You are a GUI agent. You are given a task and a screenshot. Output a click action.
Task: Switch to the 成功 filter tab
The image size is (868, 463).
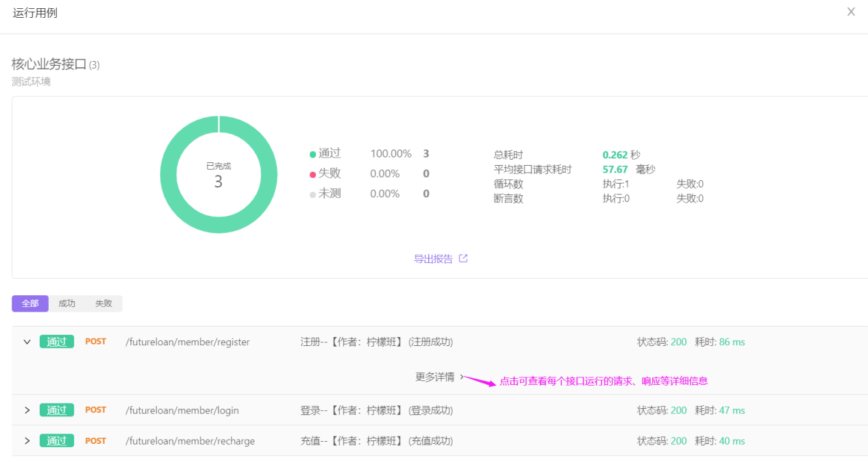(67, 303)
